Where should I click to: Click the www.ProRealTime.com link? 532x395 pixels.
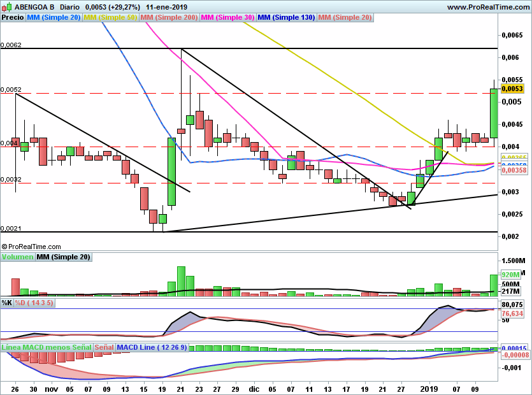pos(488,7)
